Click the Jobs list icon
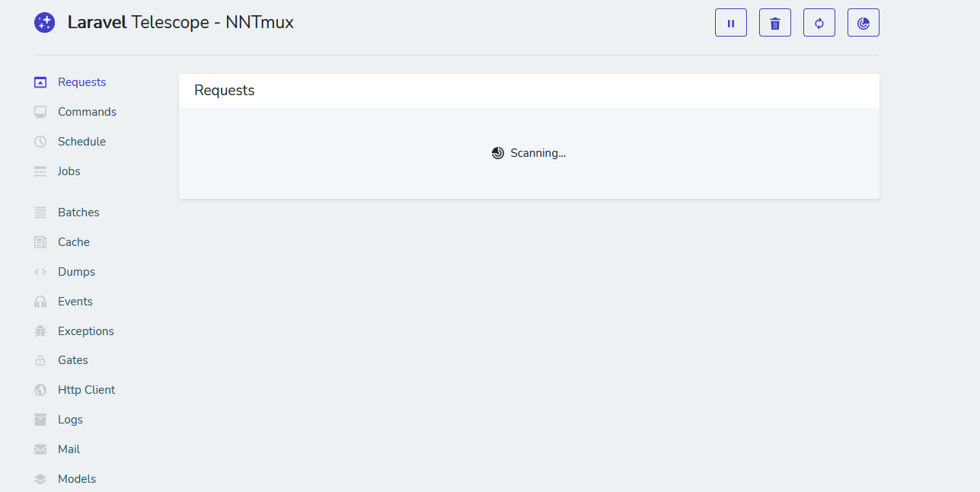This screenshot has width=980, height=492. [40, 171]
